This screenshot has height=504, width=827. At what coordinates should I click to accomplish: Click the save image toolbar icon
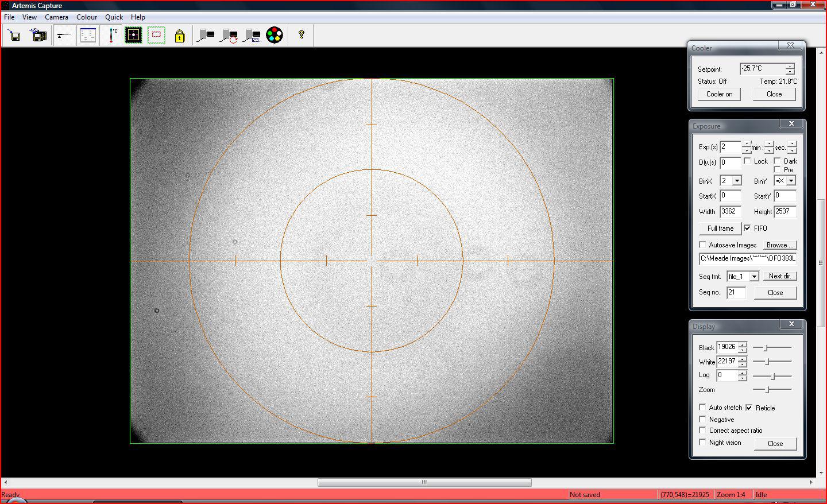[15, 36]
